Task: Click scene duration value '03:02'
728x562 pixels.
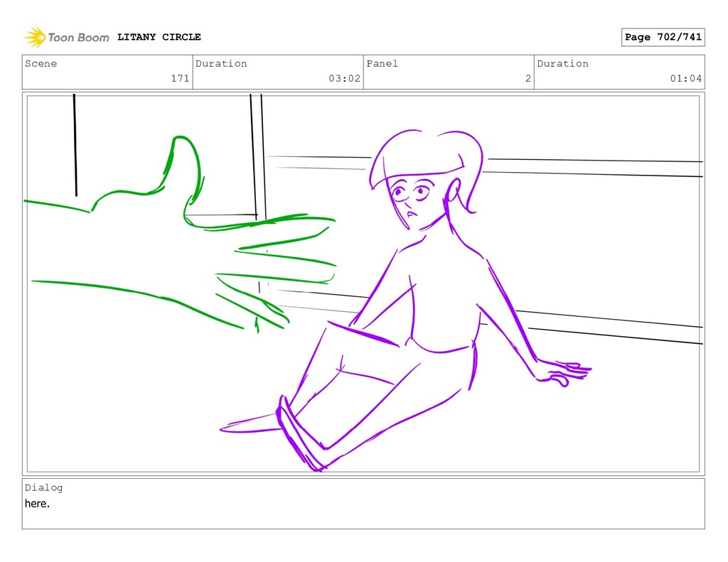Action: click(345, 78)
